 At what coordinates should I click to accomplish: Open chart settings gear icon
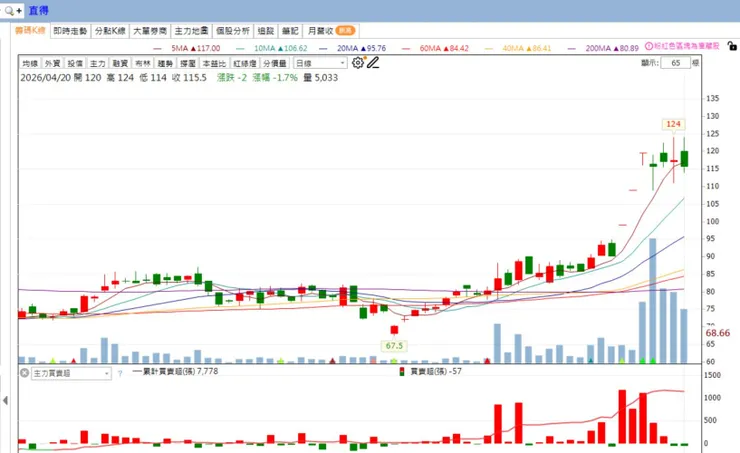pyautogui.click(x=358, y=63)
